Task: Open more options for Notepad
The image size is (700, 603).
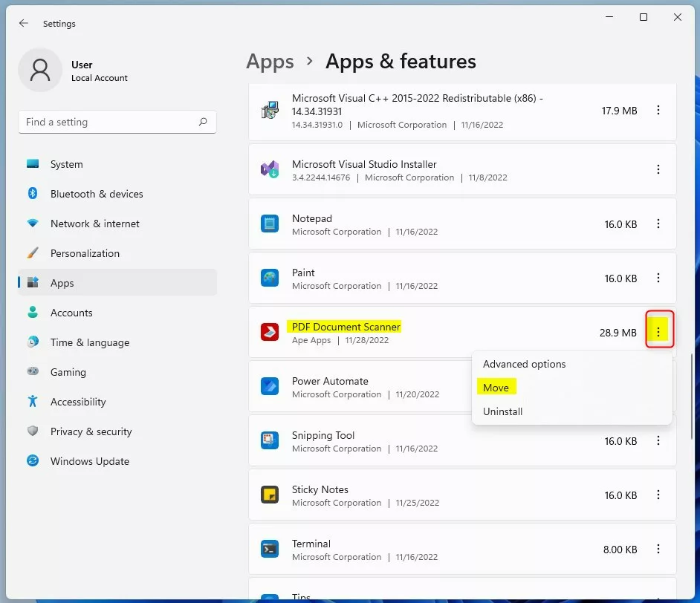Action: 658,224
